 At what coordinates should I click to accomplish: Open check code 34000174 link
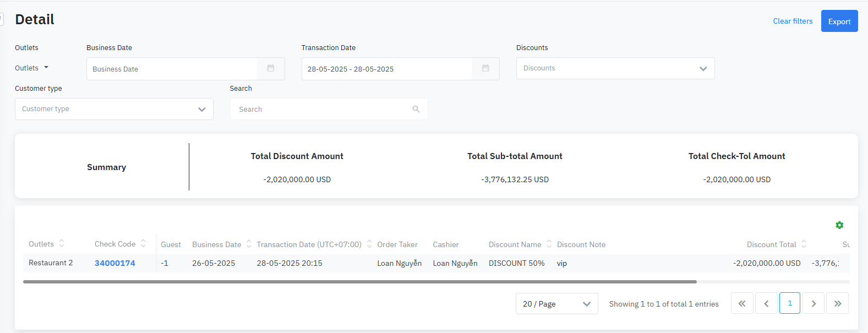114,263
